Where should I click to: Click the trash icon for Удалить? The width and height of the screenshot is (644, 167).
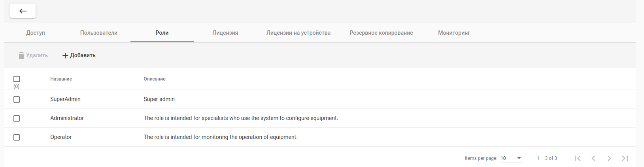[x=21, y=56]
